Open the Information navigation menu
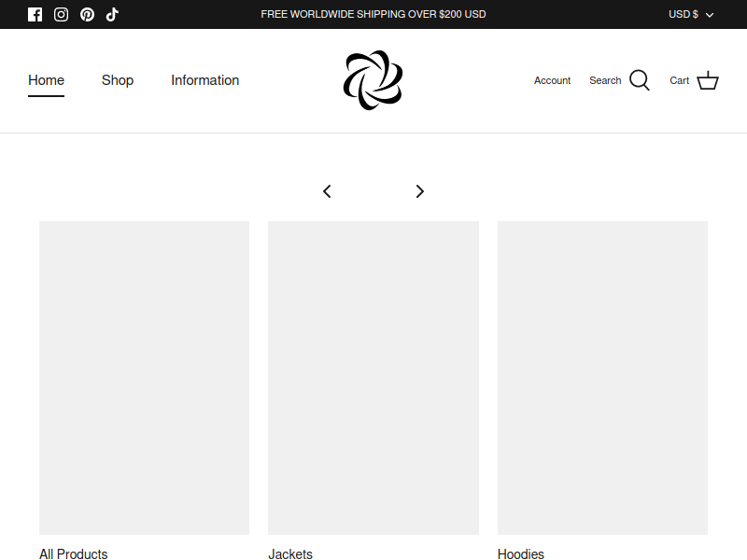 click(x=204, y=80)
